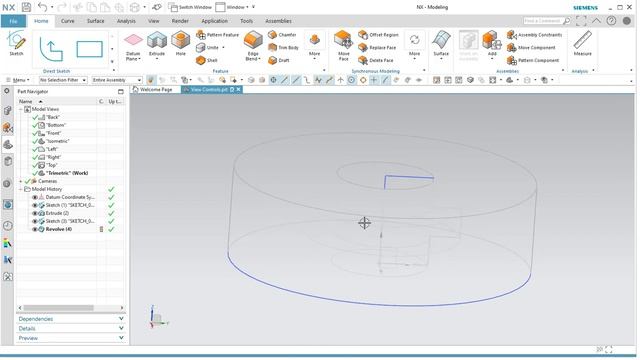Open the Entire Assembly scope dropdown
The width and height of the screenshot is (640, 360).
tap(117, 80)
